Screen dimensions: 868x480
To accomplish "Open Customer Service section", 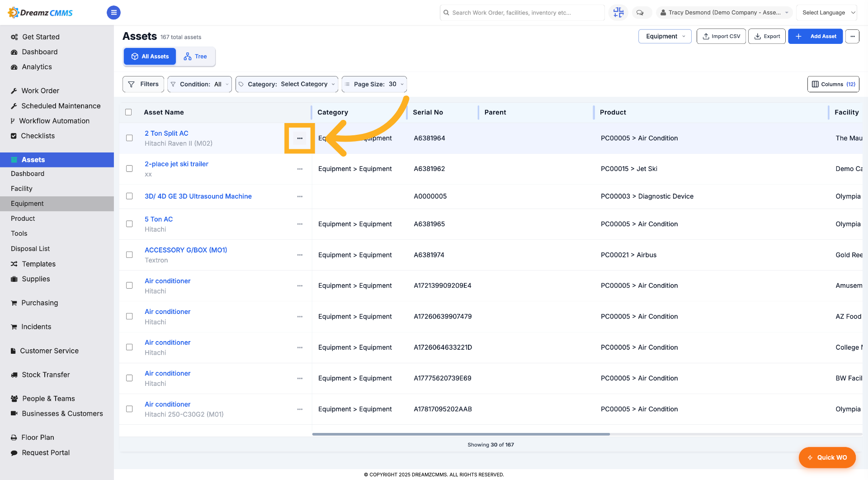I will (49, 351).
